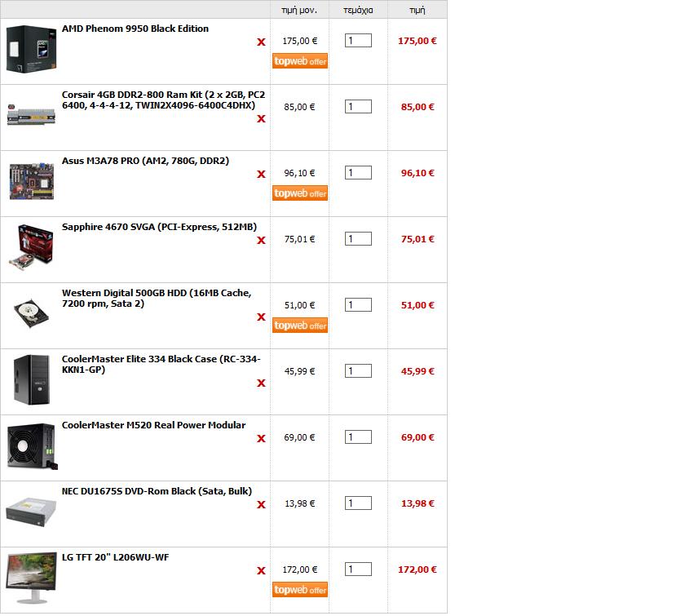Remove LG TFT 20" monitor red X
Image resolution: width=685 pixels, height=616 pixels.
pyautogui.click(x=261, y=570)
